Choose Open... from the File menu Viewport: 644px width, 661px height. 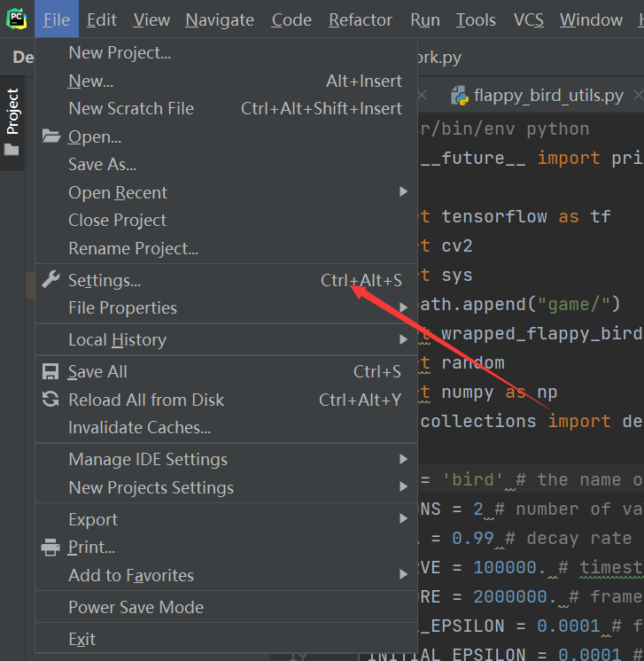pos(226,136)
